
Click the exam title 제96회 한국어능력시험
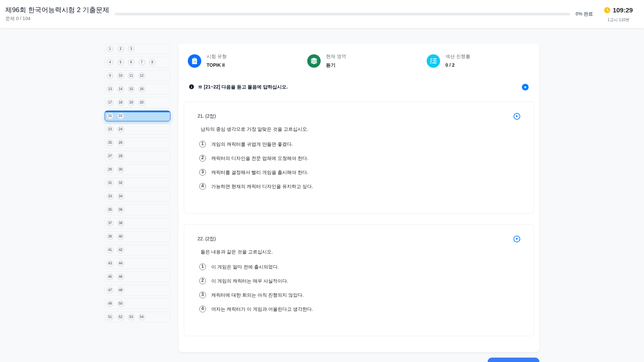click(x=57, y=10)
